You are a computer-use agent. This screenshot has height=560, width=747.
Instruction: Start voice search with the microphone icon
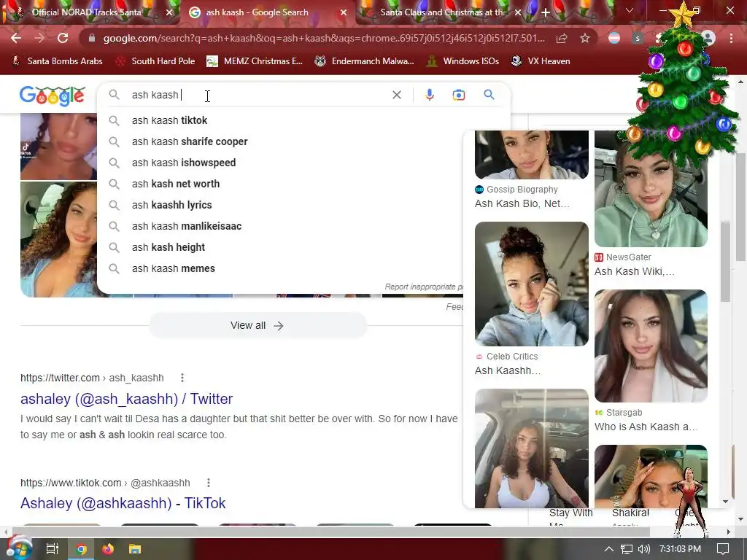429,95
